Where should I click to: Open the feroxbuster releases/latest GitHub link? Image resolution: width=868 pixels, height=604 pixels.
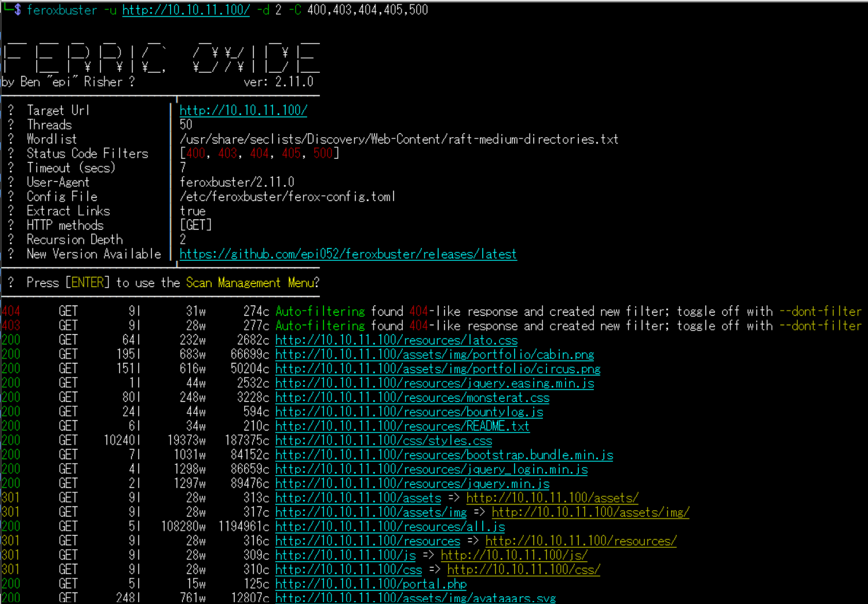pyautogui.click(x=348, y=254)
